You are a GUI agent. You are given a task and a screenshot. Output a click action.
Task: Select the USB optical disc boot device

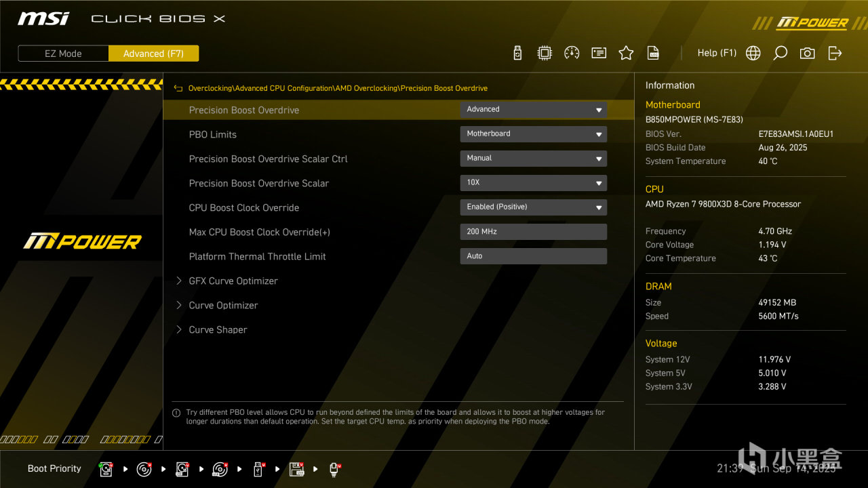(220, 469)
